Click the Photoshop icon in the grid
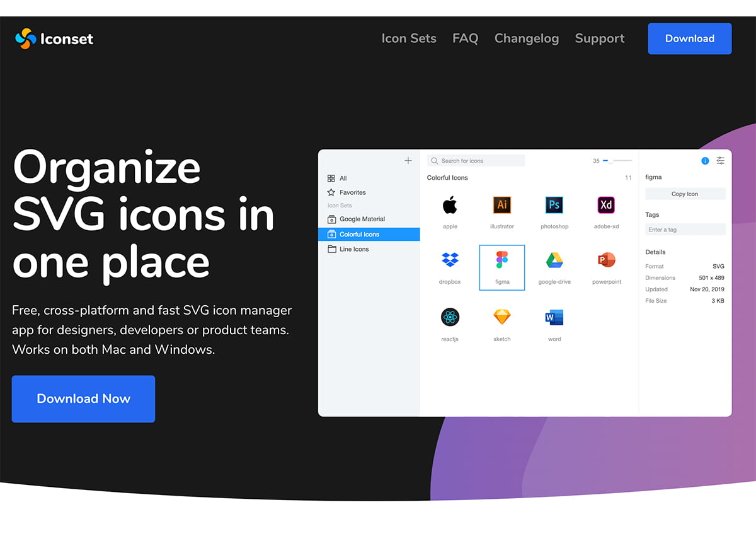Screen dimensions: 756x536 554,205
